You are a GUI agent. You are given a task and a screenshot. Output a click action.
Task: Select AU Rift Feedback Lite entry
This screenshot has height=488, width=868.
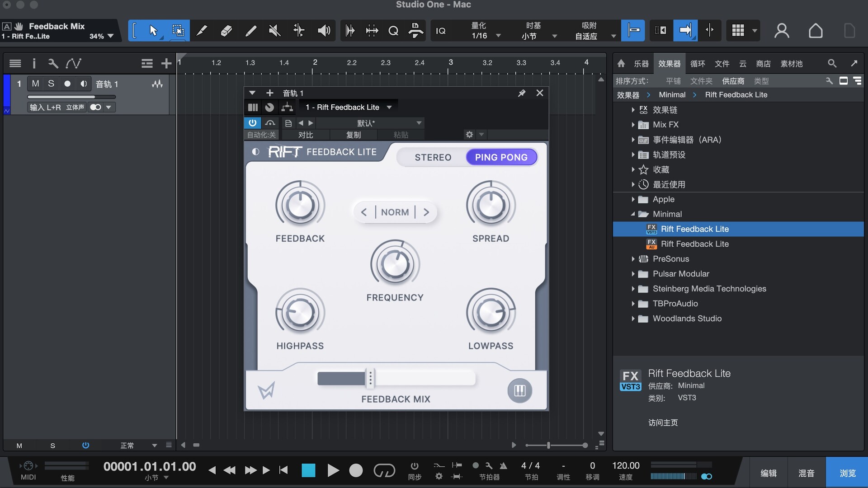pyautogui.click(x=694, y=244)
